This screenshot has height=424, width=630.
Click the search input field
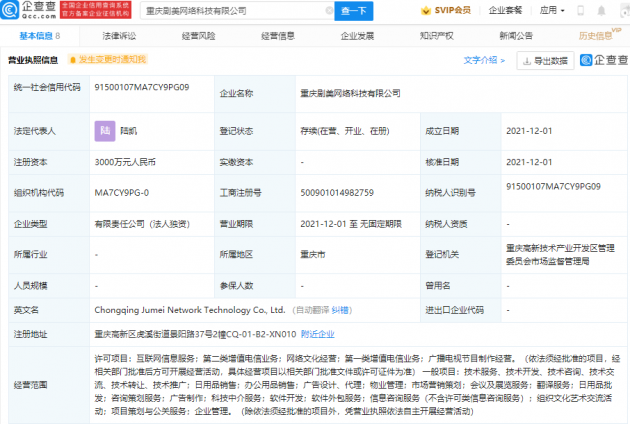point(235,11)
